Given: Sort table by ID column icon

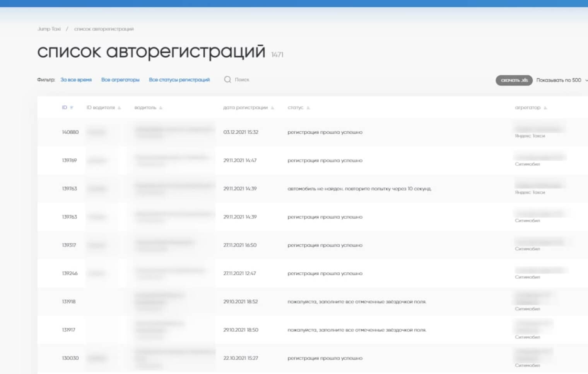Looking at the screenshot, I should [72, 108].
